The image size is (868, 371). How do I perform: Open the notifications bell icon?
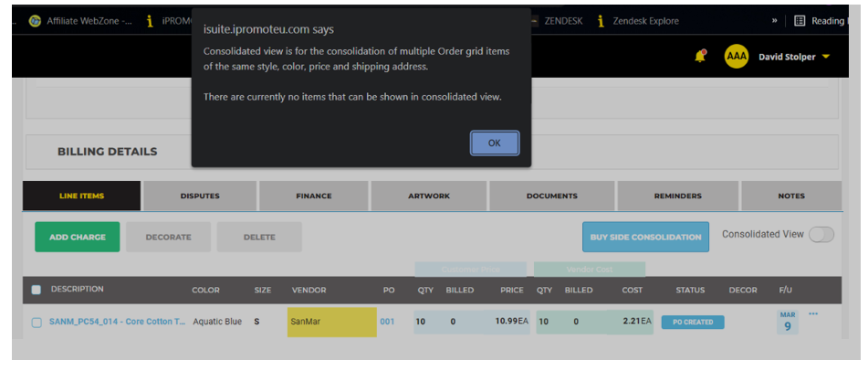(x=700, y=57)
